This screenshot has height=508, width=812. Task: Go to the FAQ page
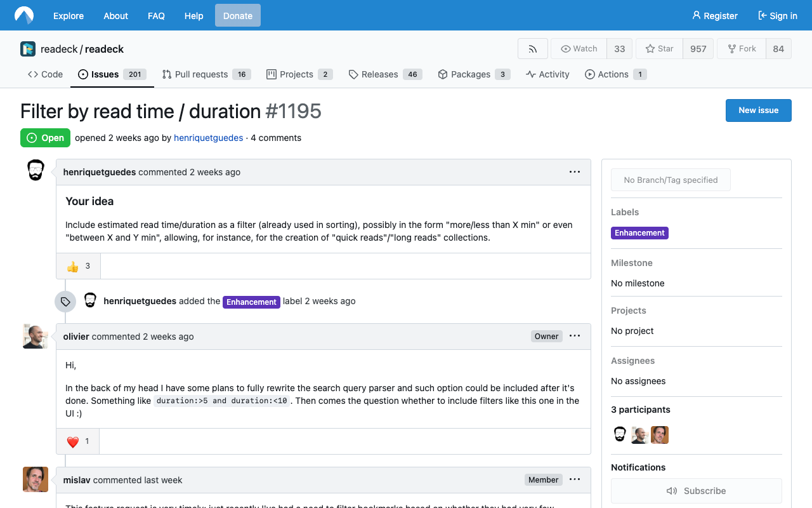[x=156, y=16]
